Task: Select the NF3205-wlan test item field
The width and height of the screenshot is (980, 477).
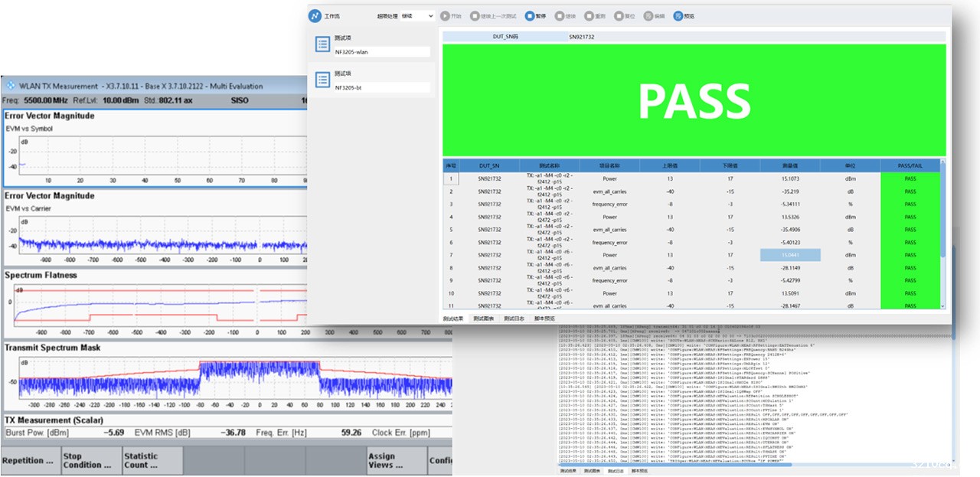Action: (381, 51)
